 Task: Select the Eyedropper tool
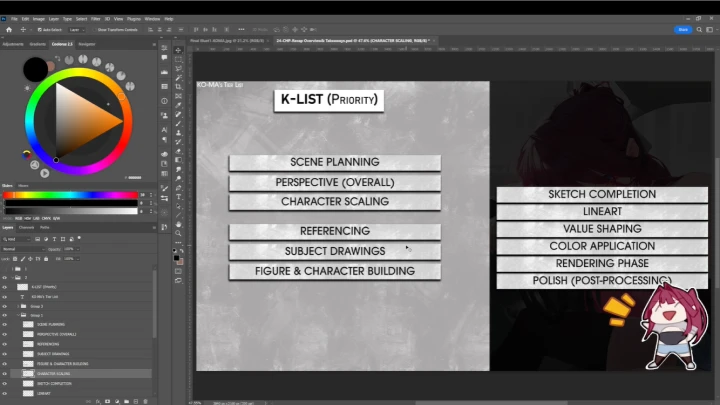click(179, 105)
